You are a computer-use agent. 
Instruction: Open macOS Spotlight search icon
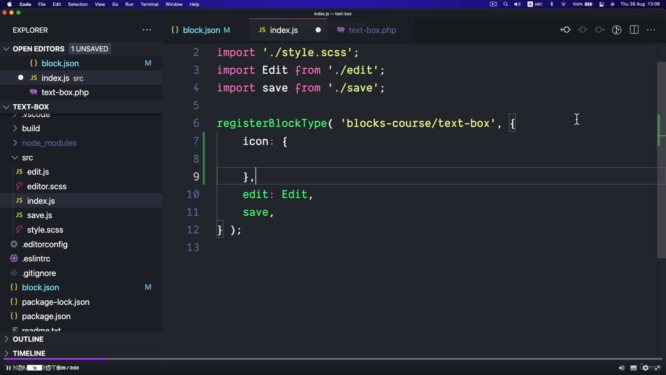click(505, 4)
